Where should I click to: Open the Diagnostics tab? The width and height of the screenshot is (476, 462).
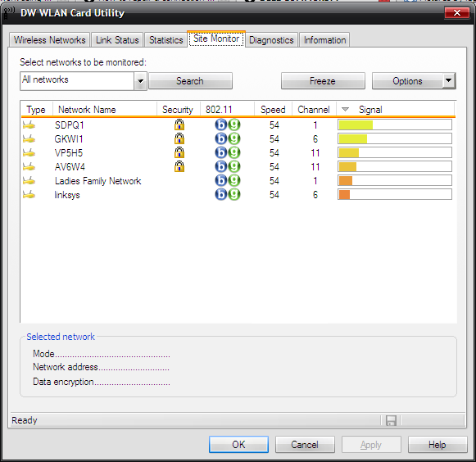click(271, 40)
